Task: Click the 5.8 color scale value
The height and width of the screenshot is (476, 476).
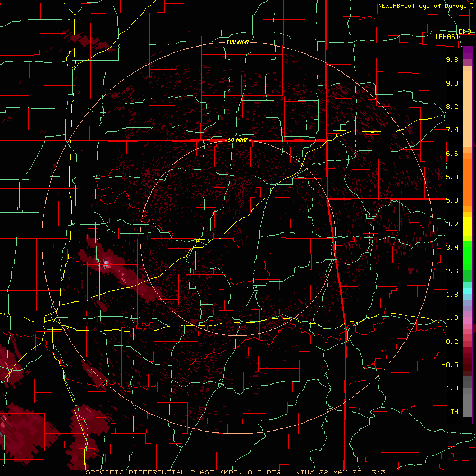Action: click(452, 177)
